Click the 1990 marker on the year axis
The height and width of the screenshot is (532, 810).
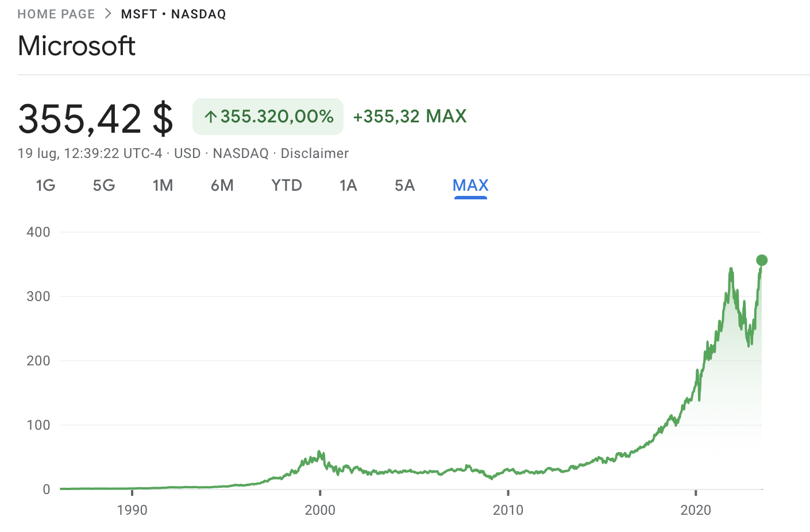(x=132, y=510)
